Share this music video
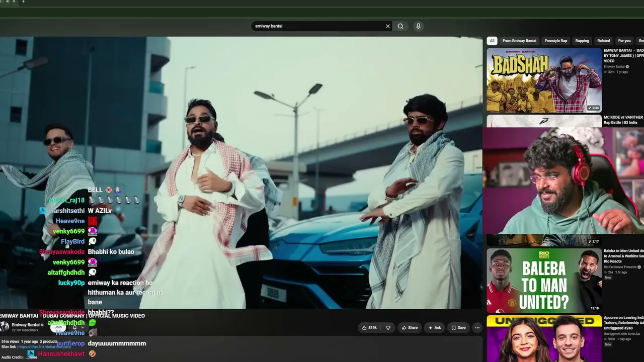The image size is (644, 362). coord(410,328)
